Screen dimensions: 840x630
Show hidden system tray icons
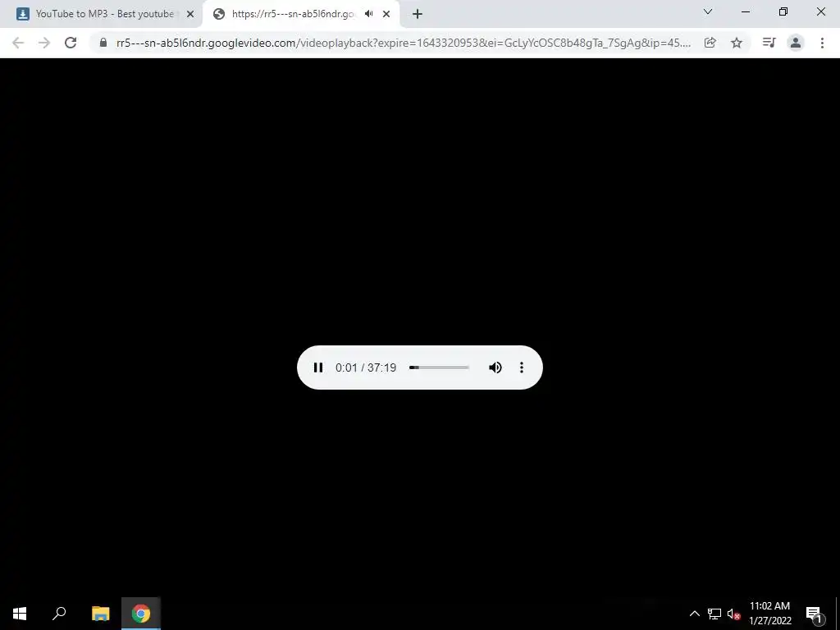click(694, 614)
